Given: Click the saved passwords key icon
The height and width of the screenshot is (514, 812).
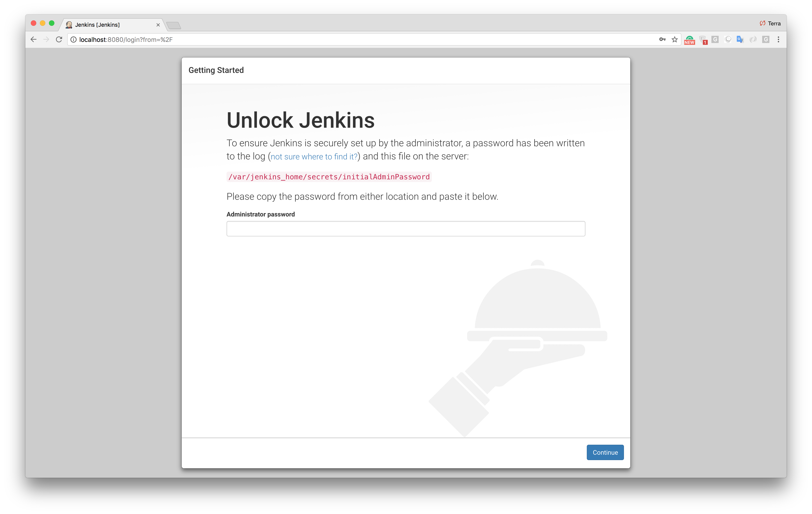Looking at the screenshot, I should tap(662, 39).
